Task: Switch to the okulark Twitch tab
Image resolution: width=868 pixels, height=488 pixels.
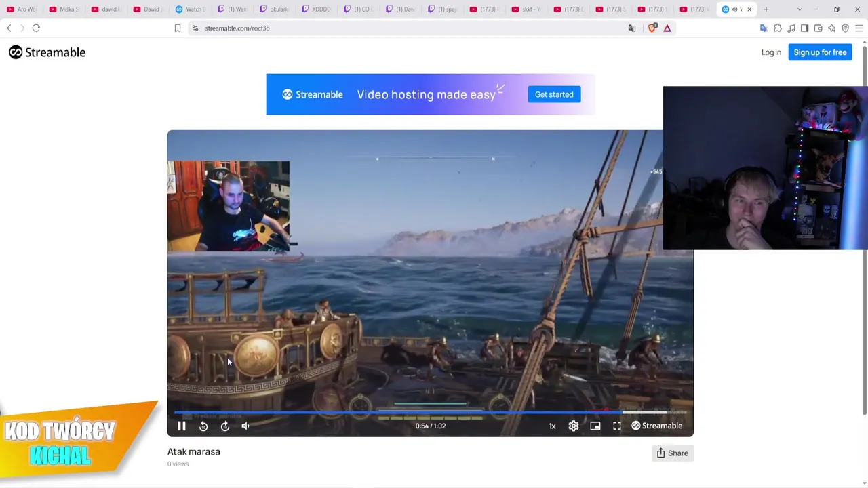Action: [x=275, y=9]
